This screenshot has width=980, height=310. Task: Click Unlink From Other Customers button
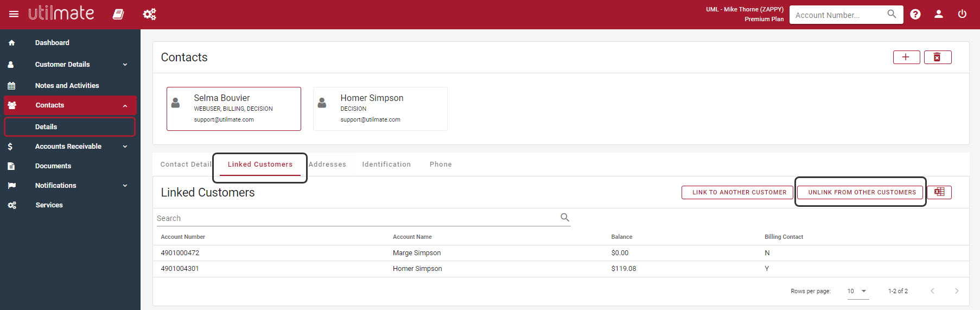[862, 192]
